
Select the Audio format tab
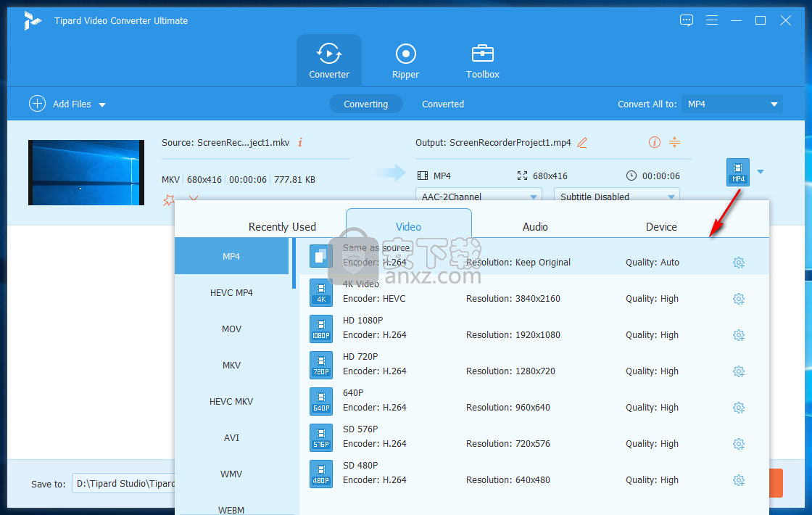[x=535, y=226]
